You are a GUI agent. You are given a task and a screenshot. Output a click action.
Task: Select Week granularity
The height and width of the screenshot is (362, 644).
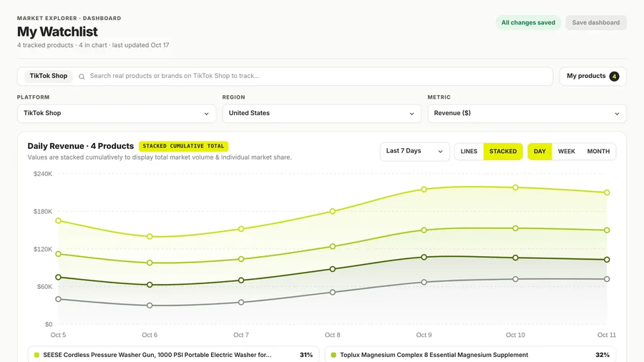pyautogui.click(x=567, y=152)
